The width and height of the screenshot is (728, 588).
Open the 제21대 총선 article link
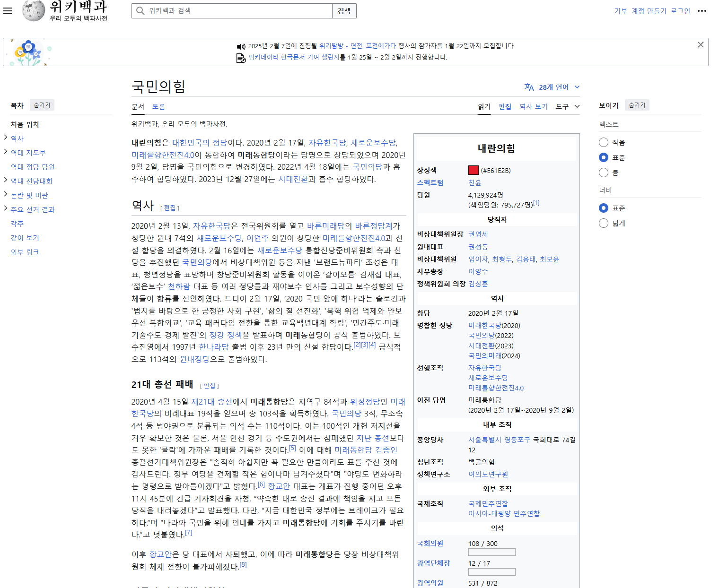[x=211, y=401]
